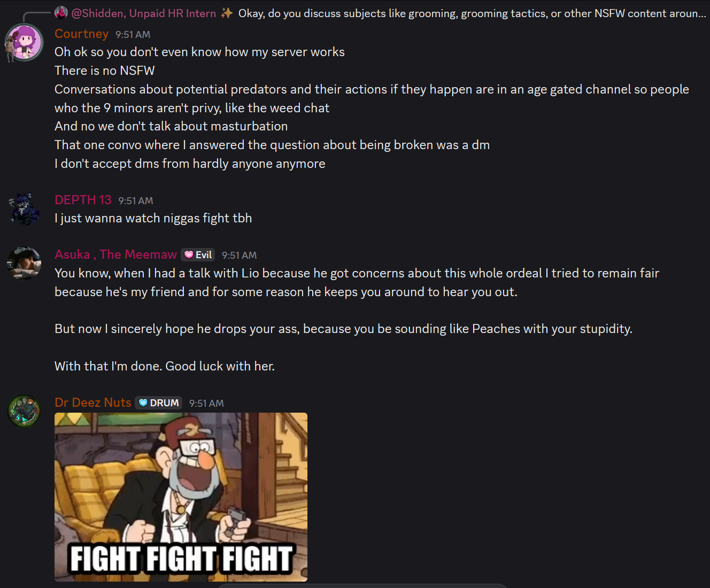Screen dimensions: 710x588
Task: Jump to the replied message preview text
Action: point(472,13)
